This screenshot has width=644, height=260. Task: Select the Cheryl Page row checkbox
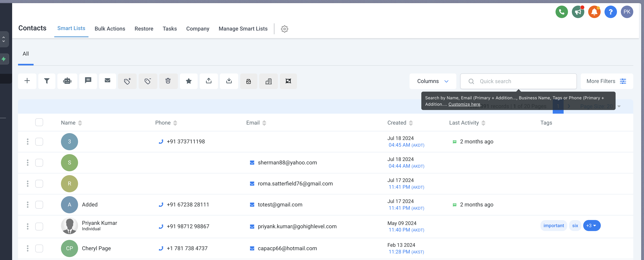click(39, 248)
